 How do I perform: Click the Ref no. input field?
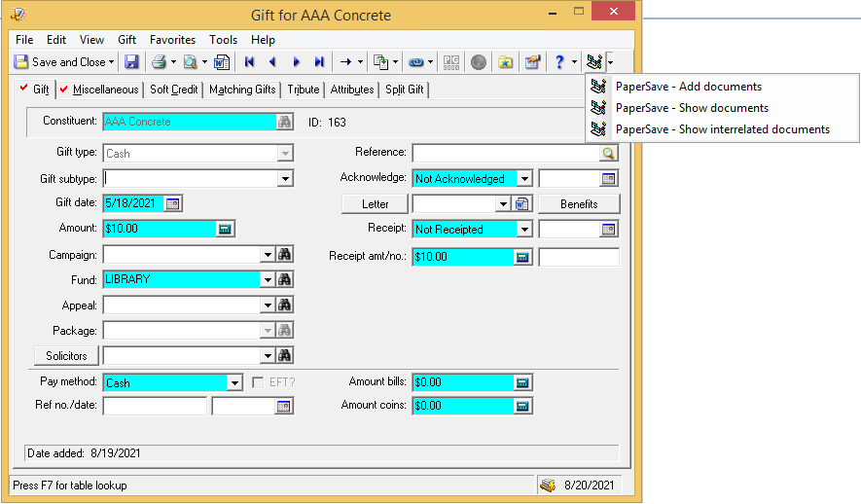pos(155,406)
